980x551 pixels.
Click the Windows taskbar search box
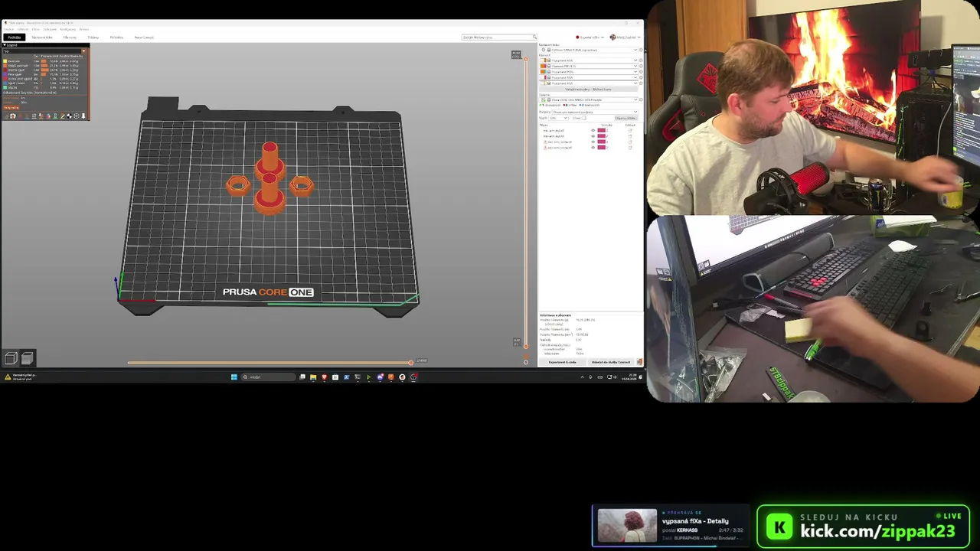268,377
